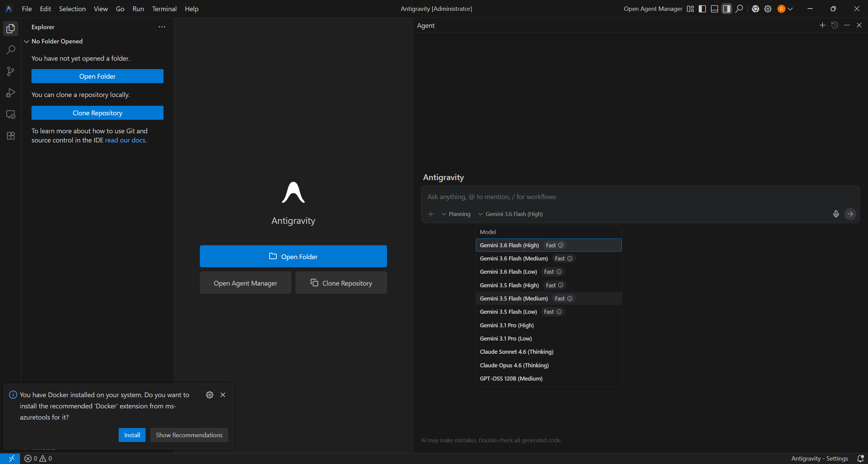Start voice input with microphone icon
This screenshot has height=464, width=868.
(x=836, y=214)
